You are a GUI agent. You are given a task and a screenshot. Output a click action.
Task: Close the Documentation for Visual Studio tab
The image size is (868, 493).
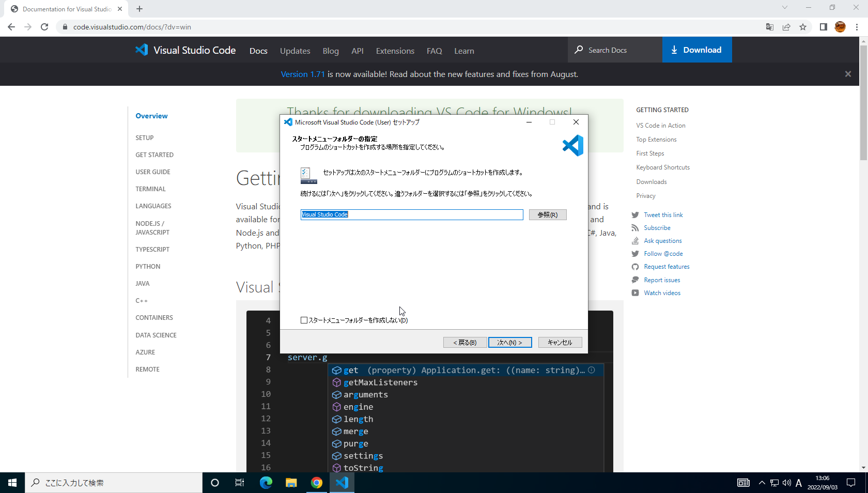tap(120, 9)
